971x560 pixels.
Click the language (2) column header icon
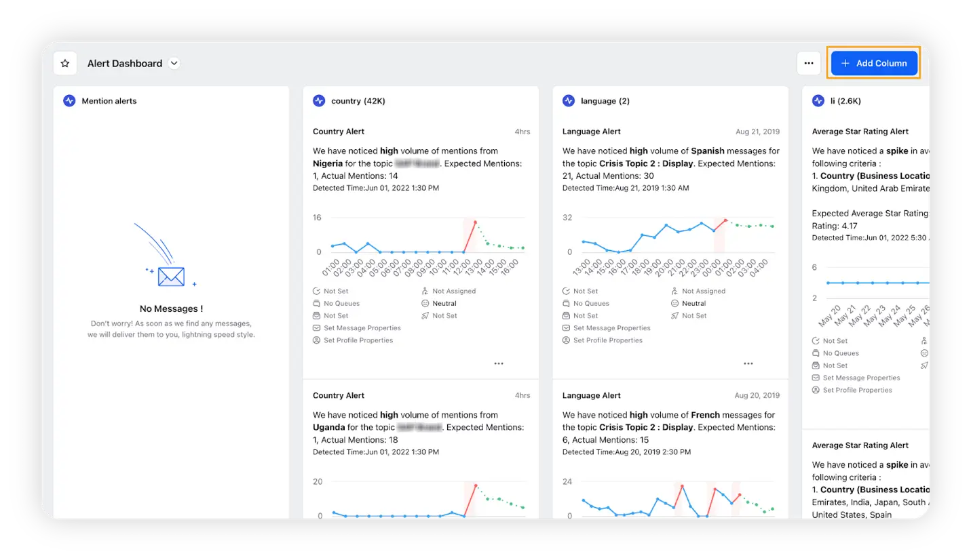point(569,100)
